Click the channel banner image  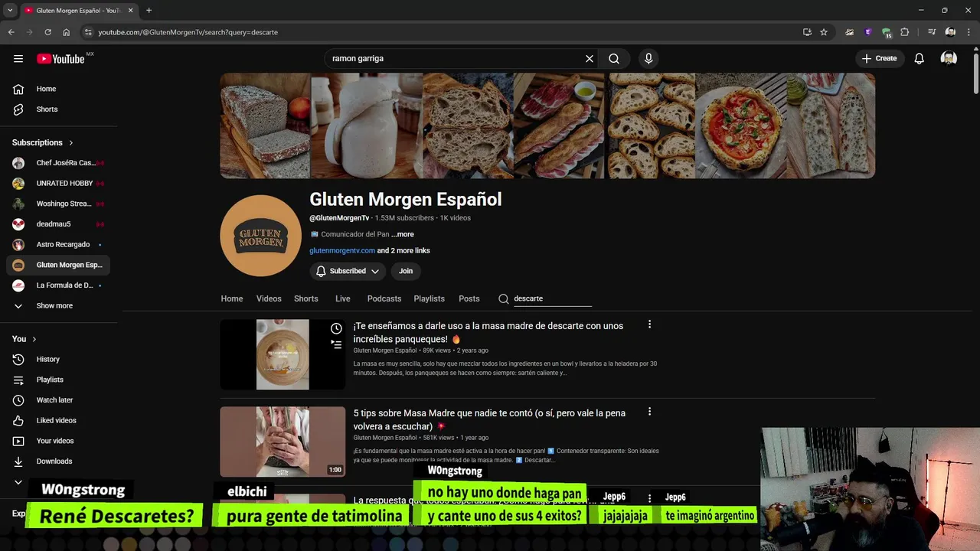[x=547, y=126]
